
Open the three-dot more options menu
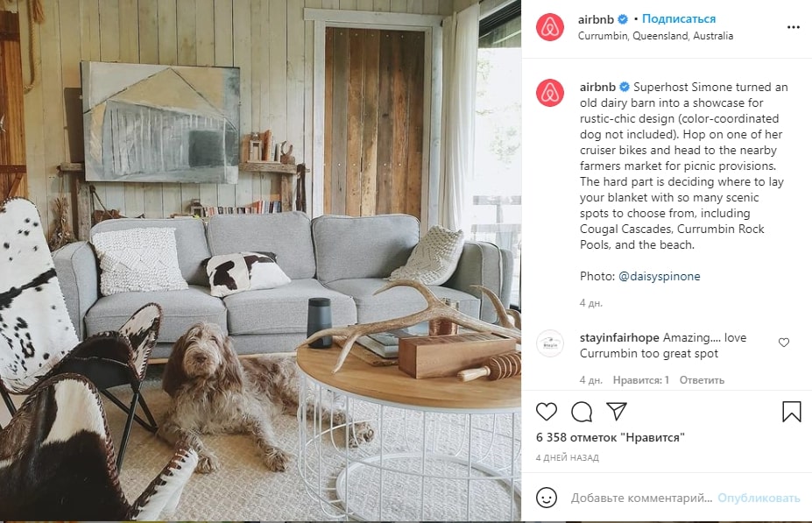(794, 27)
